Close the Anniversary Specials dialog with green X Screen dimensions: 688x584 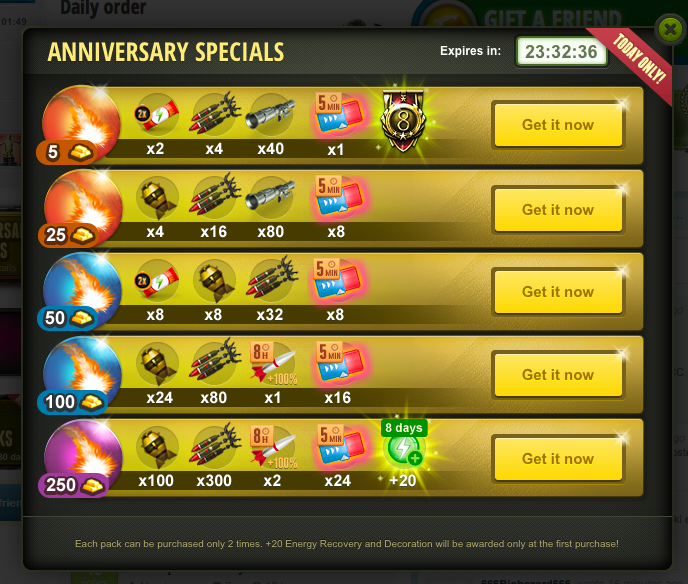click(x=670, y=29)
